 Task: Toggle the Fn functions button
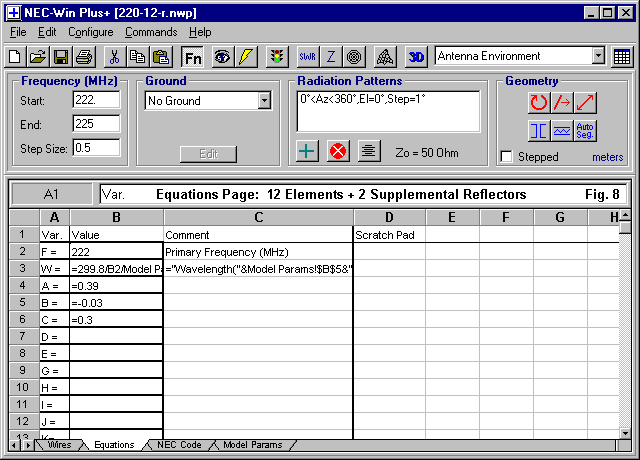pos(193,57)
